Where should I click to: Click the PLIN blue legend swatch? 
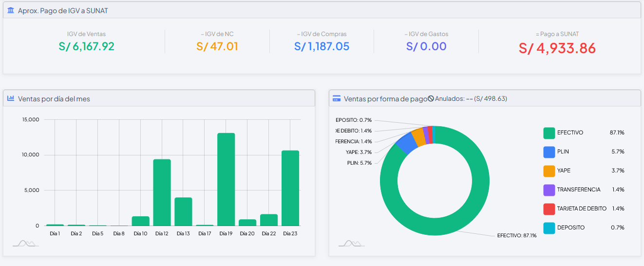pos(549,152)
